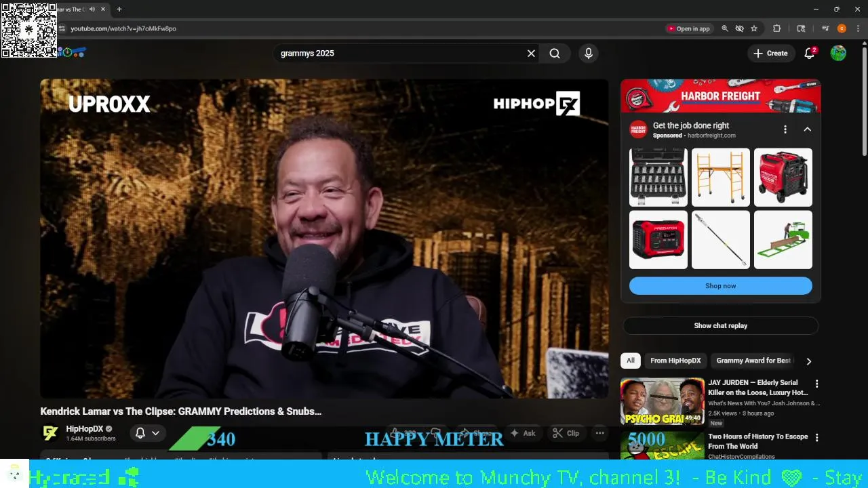Image resolution: width=868 pixels, height=488 pixels.
Task: Collapse the Harbor Freight ad panel
Action: click(808, 129)
